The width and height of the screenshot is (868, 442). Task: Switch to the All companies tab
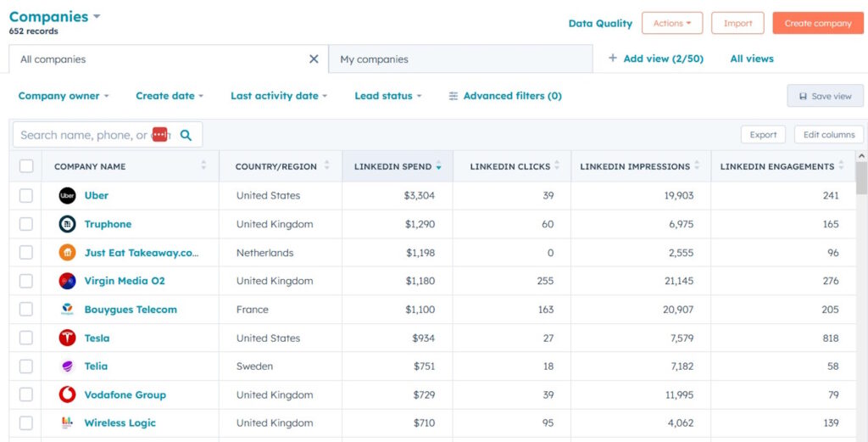click(x=169, y=59)
